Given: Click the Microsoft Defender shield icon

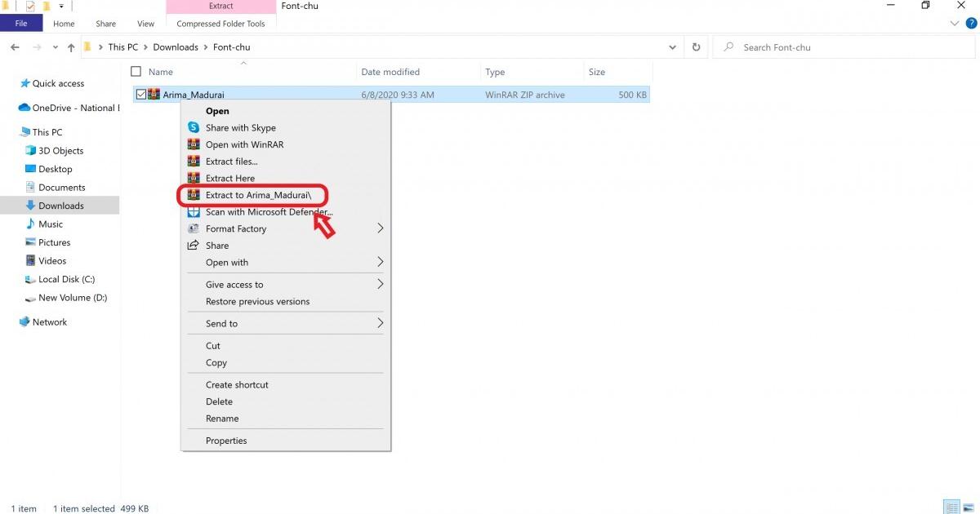Looking at the screenshot, I should (193, 211).
